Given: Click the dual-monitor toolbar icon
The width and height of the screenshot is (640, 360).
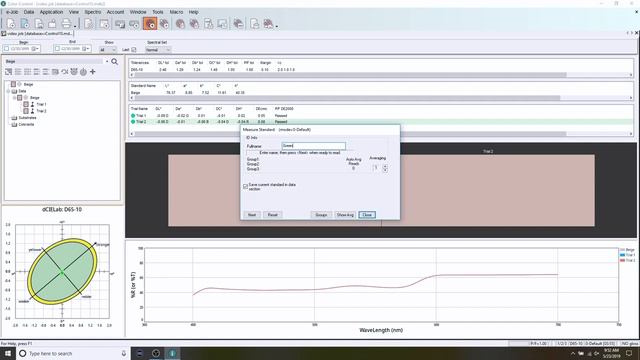Looking at the screenshot, I should tap(120, 24).
